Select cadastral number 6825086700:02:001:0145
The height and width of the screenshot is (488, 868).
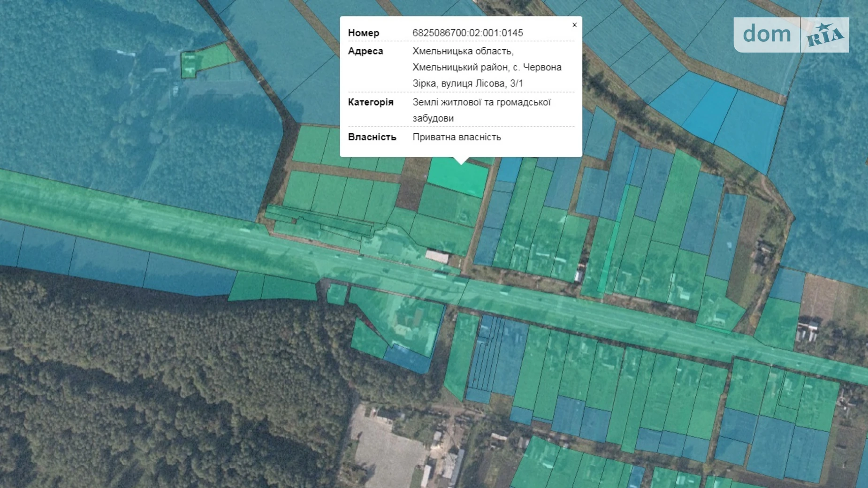[467, 33]
